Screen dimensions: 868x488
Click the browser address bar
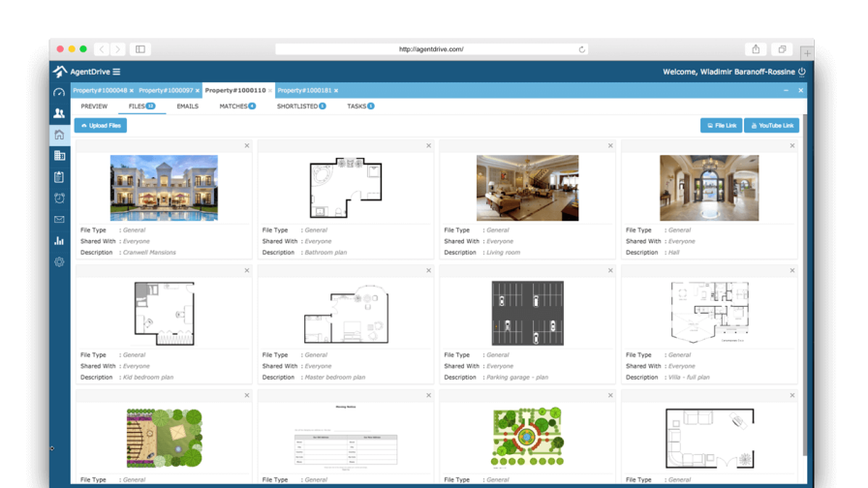click(431, 49)
